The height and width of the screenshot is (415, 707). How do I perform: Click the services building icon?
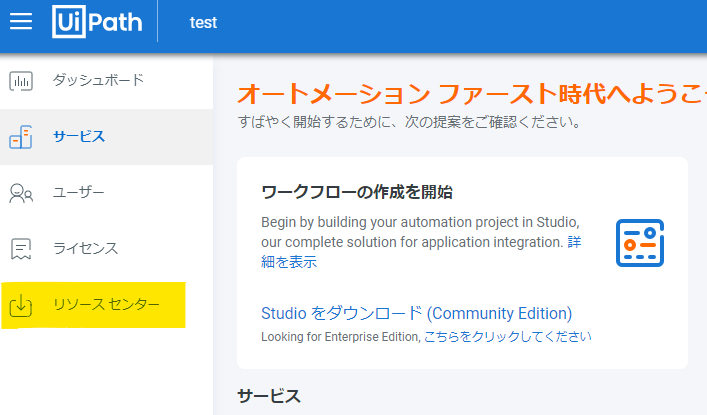click(21, 137)
